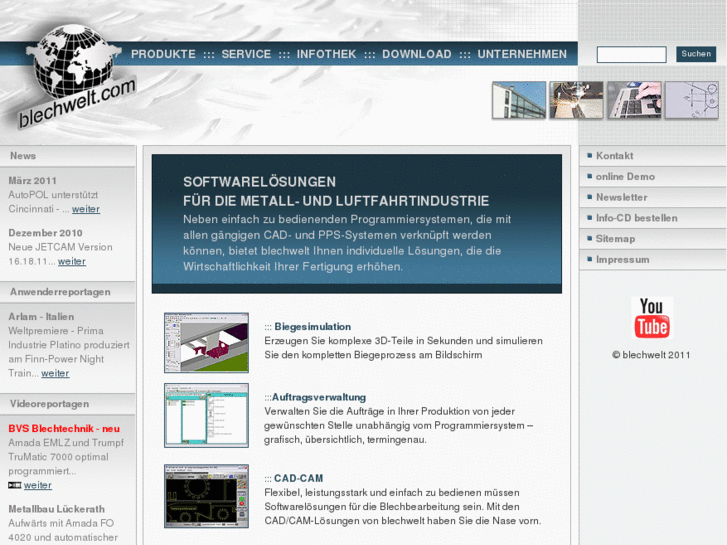Open the SERVICE menu
The height and width of the screenshot is (545, 727).
coord(246,54)
